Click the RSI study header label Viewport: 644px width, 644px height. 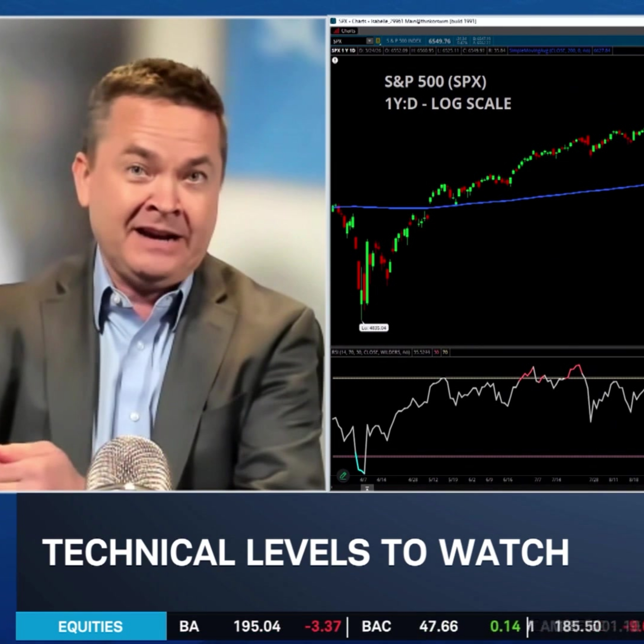[371, 352]
